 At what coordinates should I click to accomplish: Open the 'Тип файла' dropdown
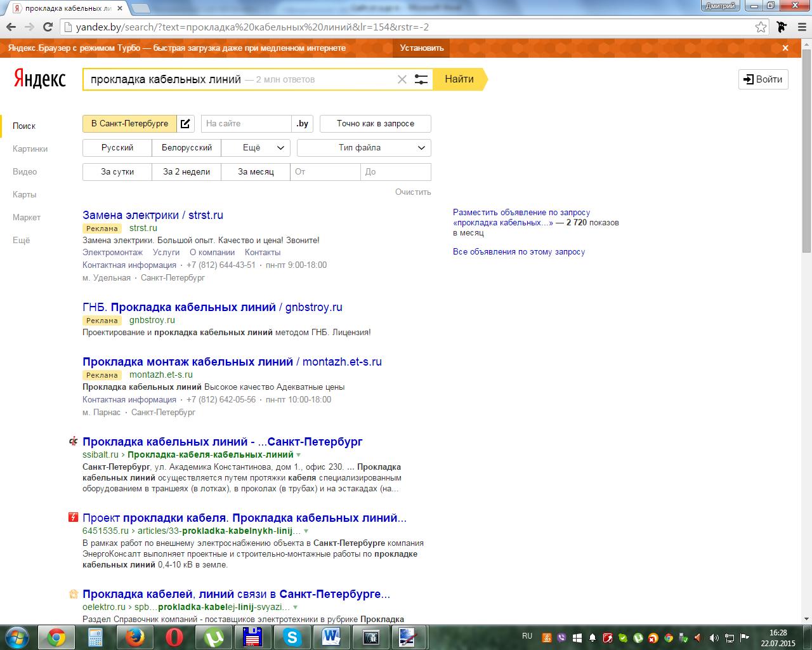coord(364,148)
